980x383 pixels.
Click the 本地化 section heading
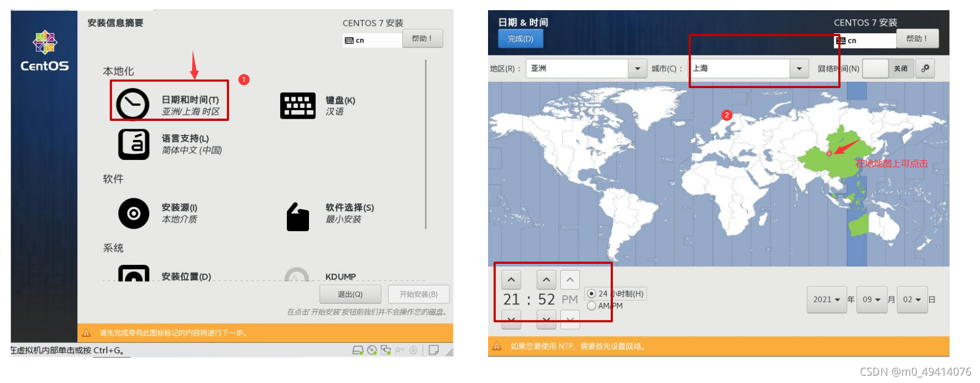click(x=119, y=71)
